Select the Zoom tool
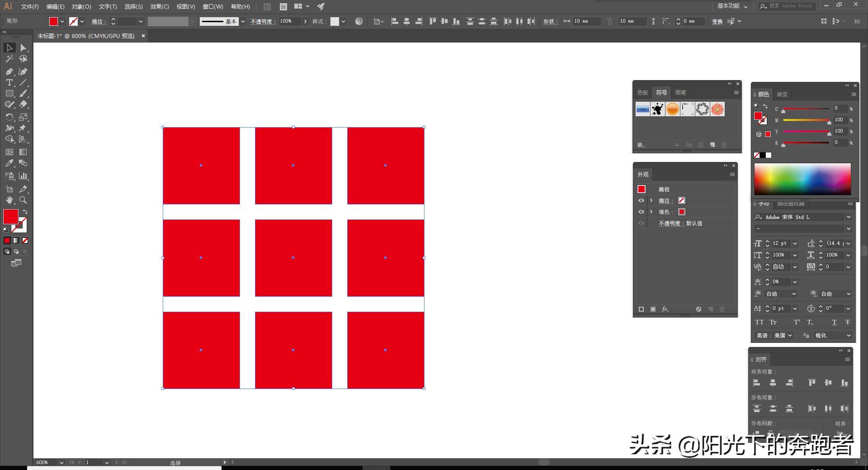868x470 pixels. 23,200
